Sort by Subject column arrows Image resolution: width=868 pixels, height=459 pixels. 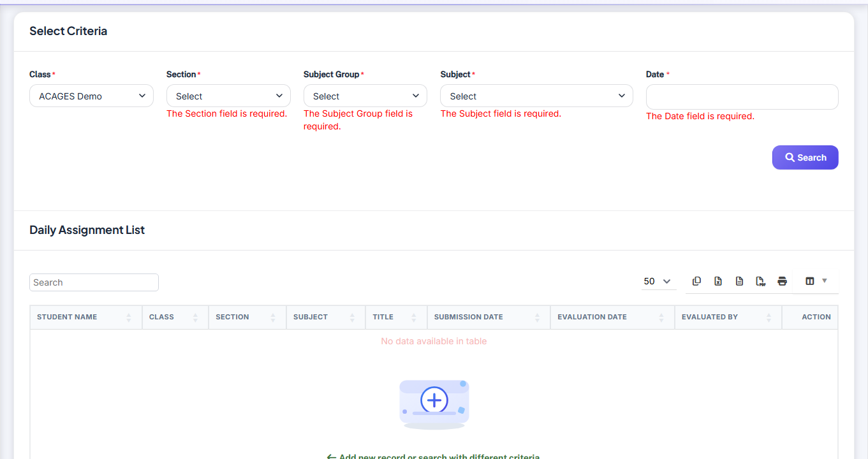352,317
